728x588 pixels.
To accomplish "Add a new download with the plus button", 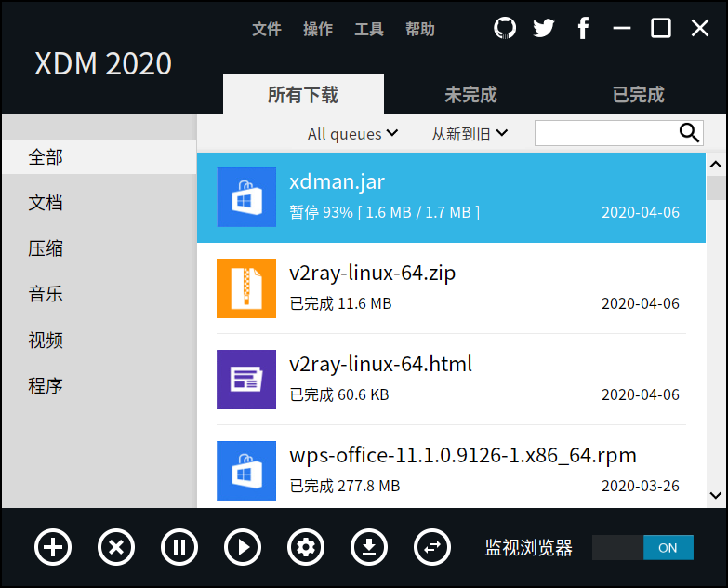I will [53, 547].
